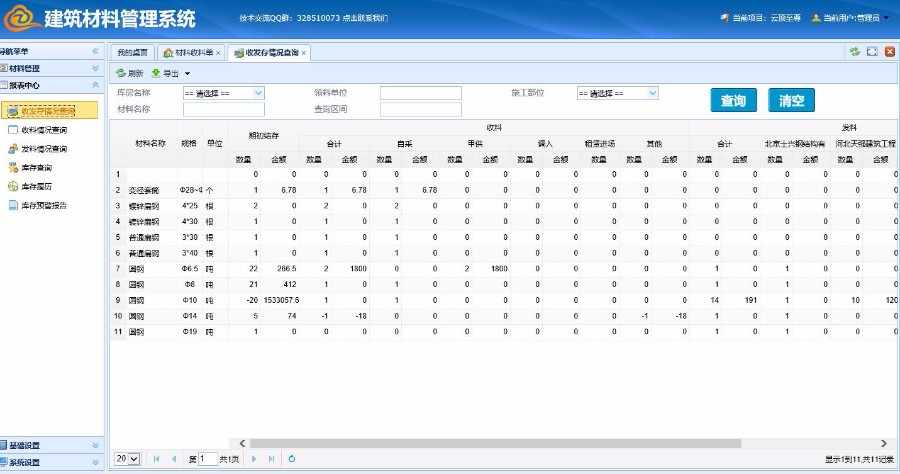
Task: Open 发料情况查询 report in the sidebar
Action: point(44,149)
